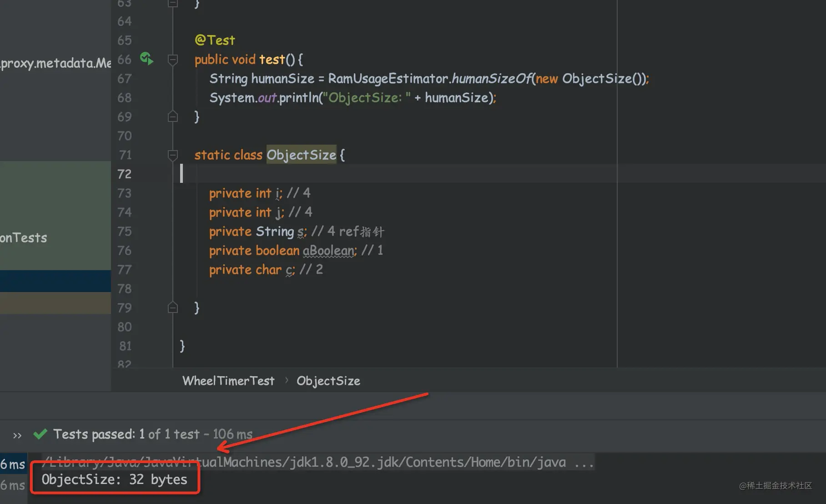Image resolution: width=826 pixels, height=504 pixels.
Task: Select the onTests item in the sidebar
Action: point(24,238)
